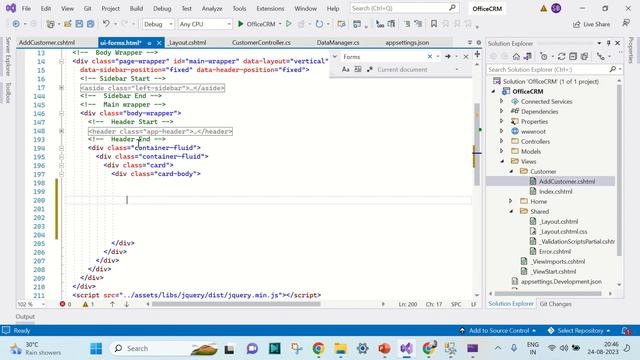Switch to the appsettings.json tab
This screenshot has height=360, width=640.
tap(407, 42)
